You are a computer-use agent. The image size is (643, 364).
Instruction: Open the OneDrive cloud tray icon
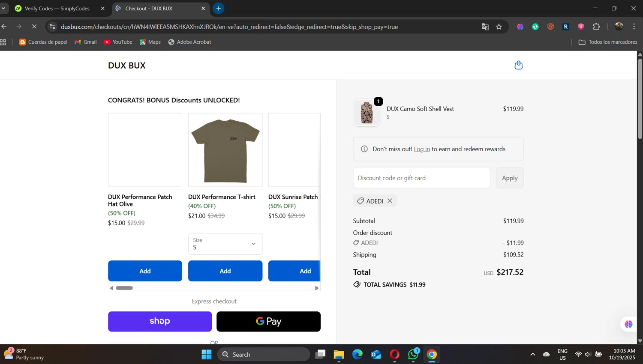pos(547,355)
